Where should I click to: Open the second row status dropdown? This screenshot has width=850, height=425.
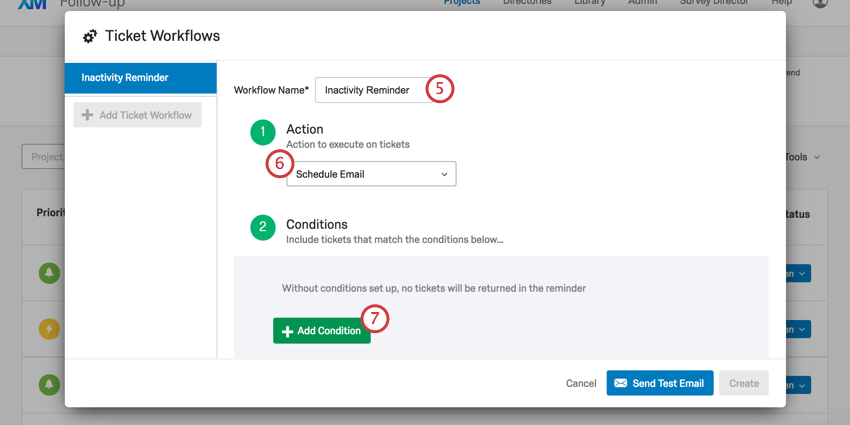click(x=803, y=329)
